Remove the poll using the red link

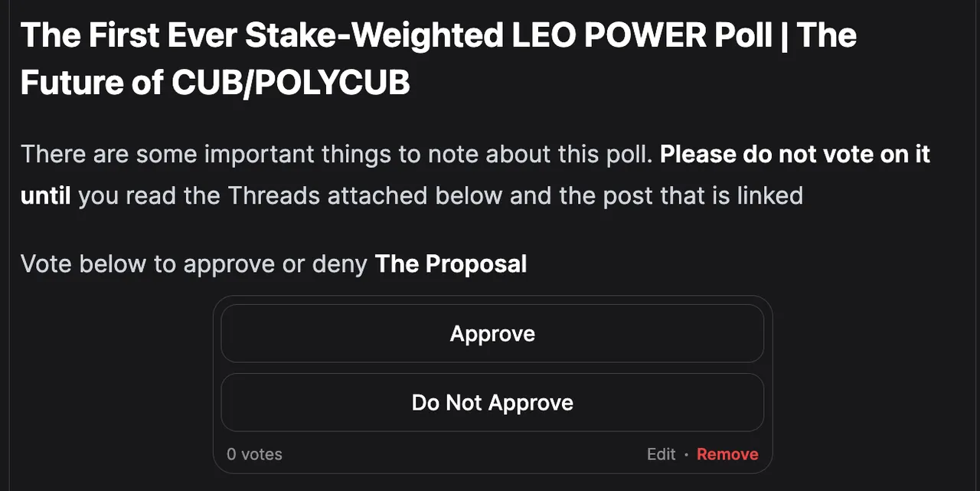tap(727, 454)
